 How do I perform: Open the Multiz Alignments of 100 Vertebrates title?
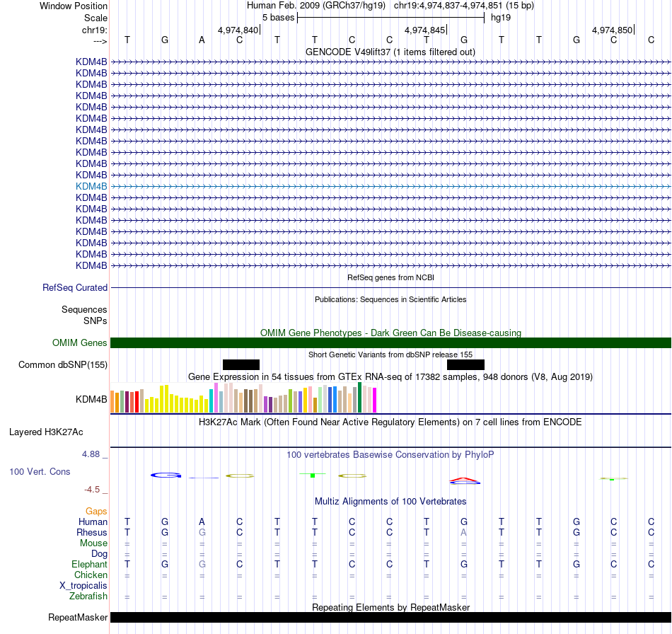[390, 501]
